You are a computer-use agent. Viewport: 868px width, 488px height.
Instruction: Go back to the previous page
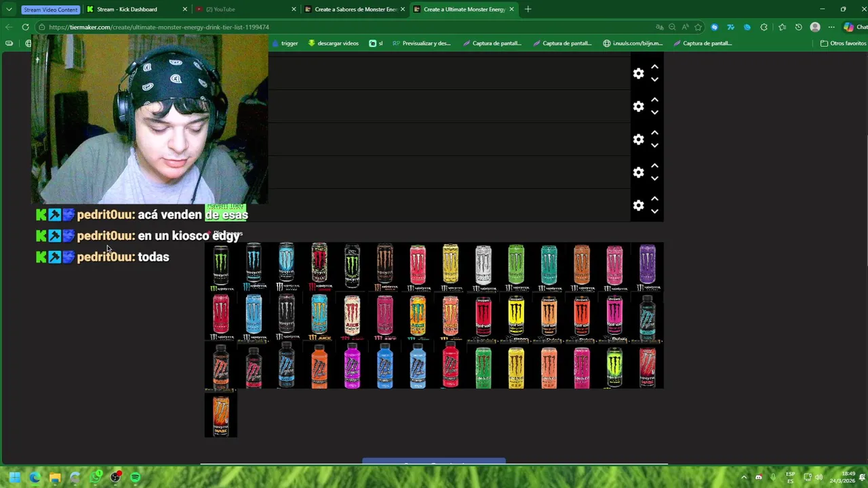tap(8, 27)
